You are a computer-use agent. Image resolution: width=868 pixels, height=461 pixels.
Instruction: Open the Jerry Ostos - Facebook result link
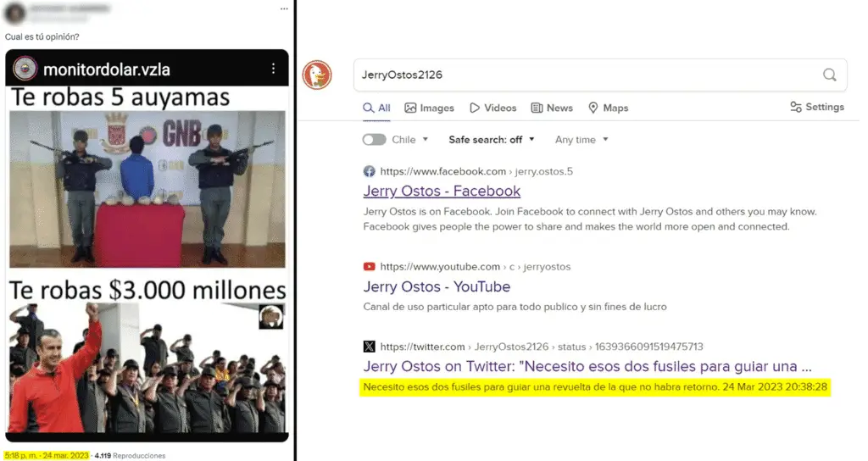point(442,191)
